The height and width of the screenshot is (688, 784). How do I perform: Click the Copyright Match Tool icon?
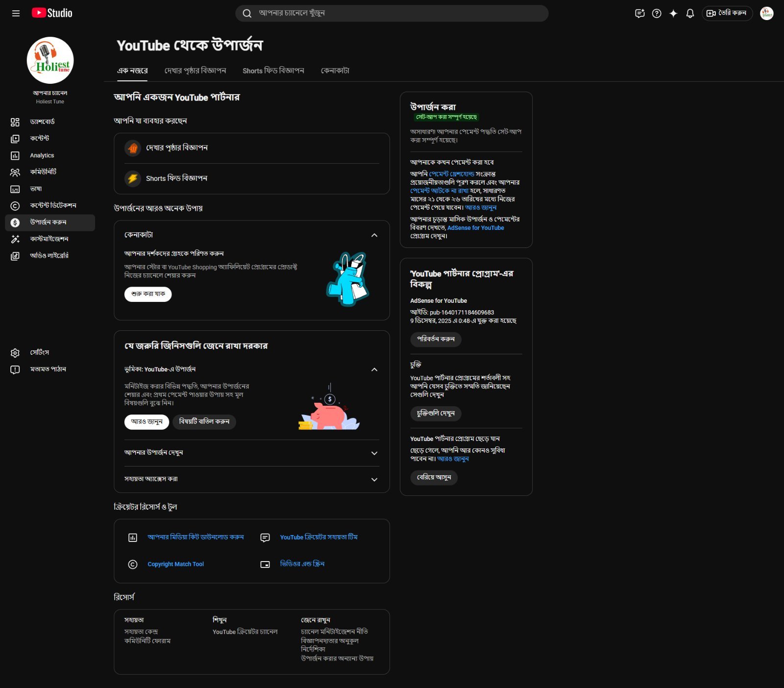[x=133, y=565]
